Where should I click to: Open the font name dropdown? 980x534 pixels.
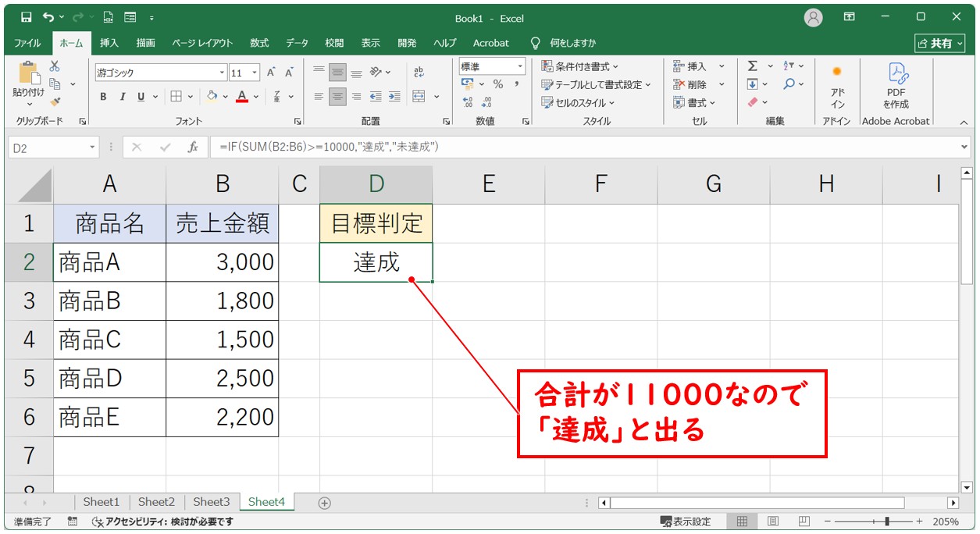pyautogui.click(x=222, y=73)
